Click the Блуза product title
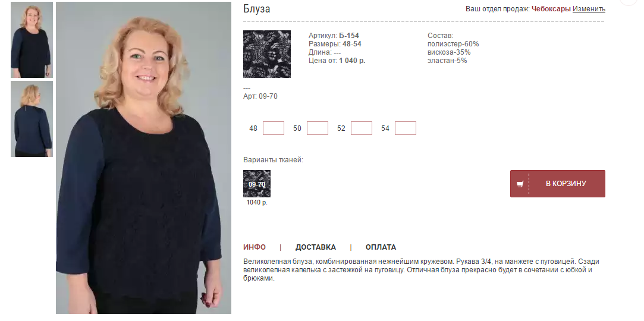This screenshot has height=321, width=644. click(257, 9)
